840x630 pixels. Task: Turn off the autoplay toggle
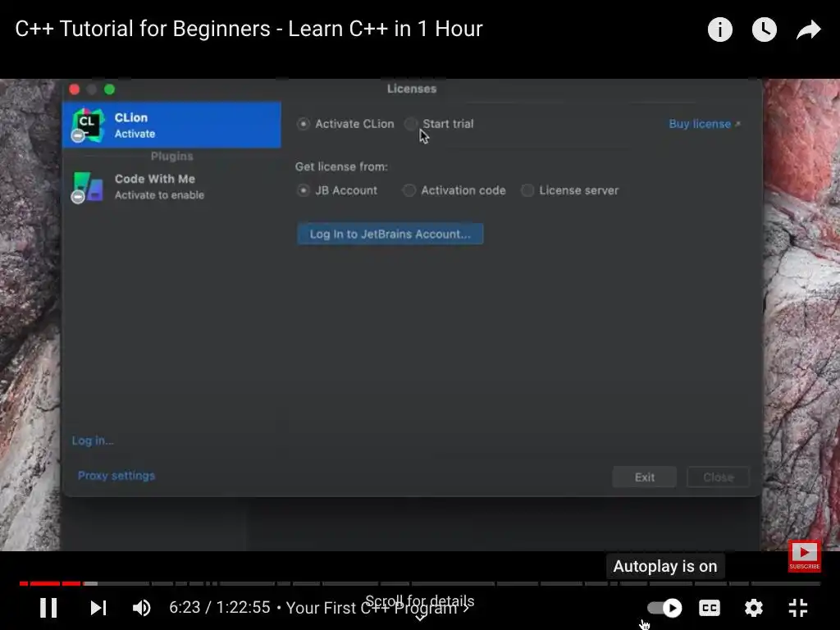[x=664, y=608]
